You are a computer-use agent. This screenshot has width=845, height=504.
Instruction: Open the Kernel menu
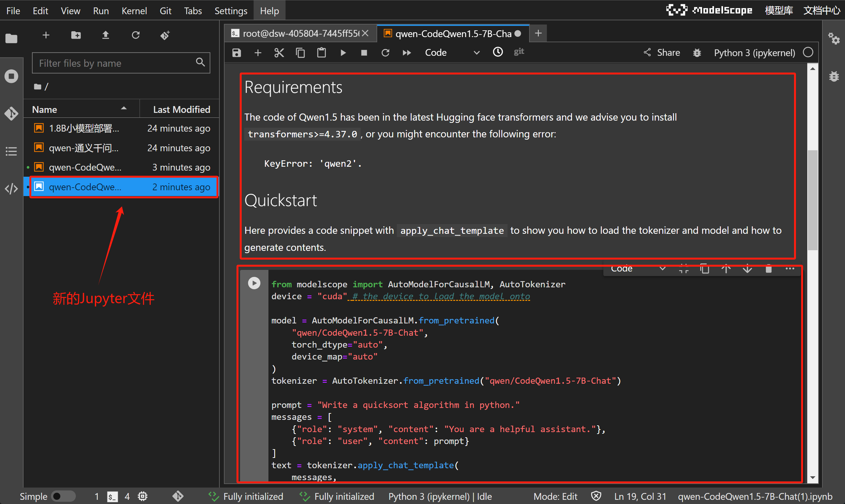point(134,11)
